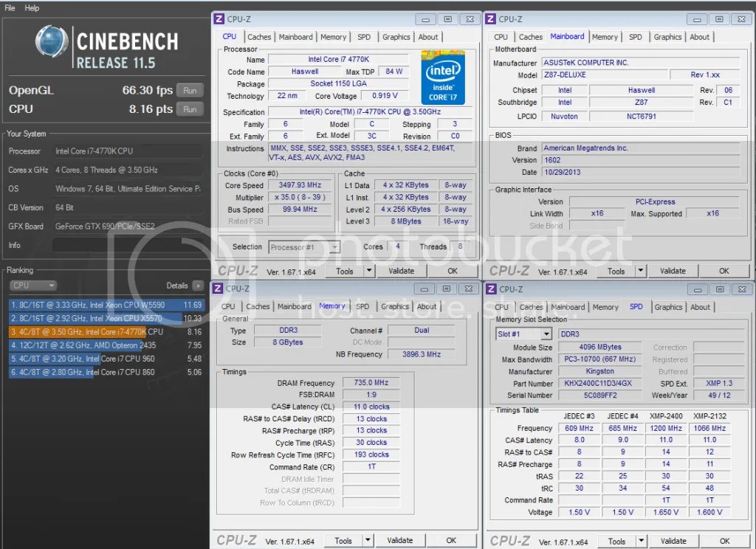
Task: Click Validate in CPU tab window
Action: 401,271
